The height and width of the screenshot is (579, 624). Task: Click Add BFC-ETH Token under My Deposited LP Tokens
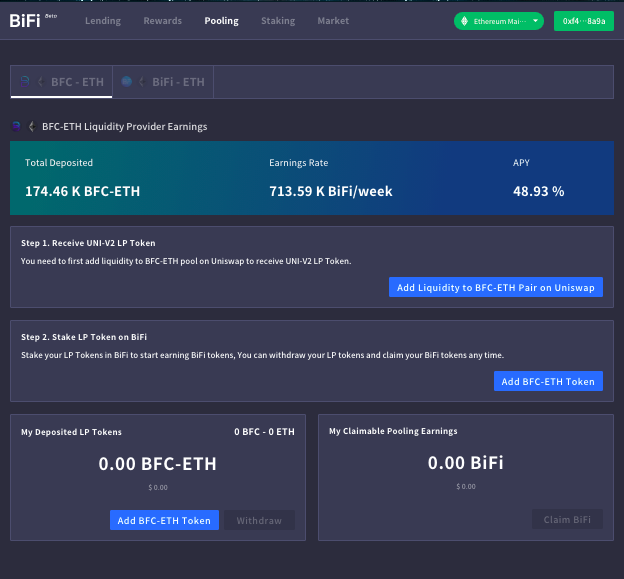(x=164, y=520)
